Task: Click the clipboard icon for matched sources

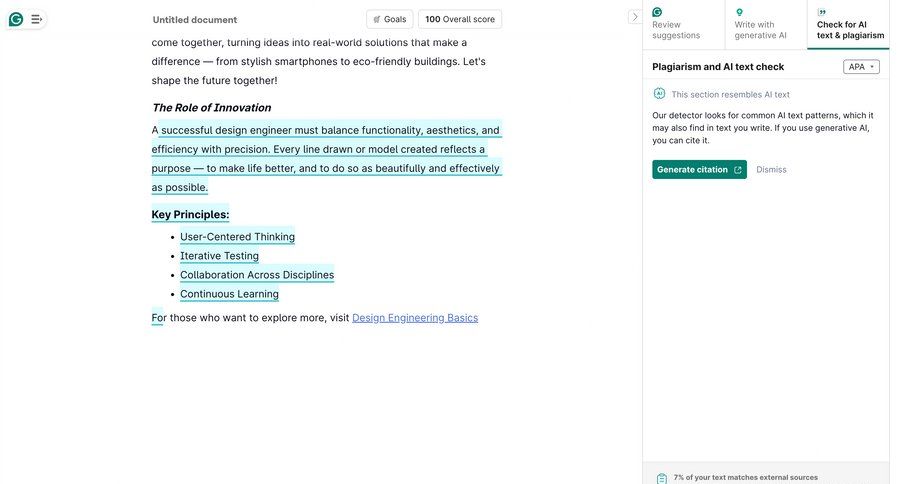Action: coord(662,478)
